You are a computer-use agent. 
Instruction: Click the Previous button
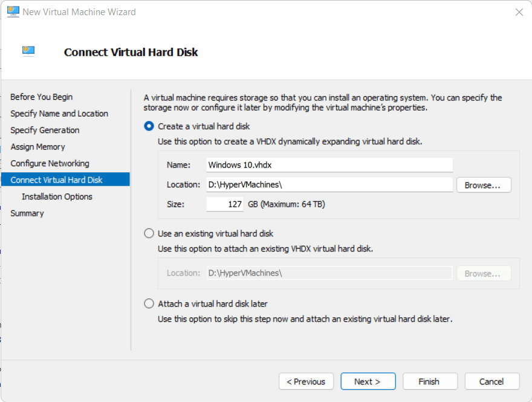coord(306,381)
